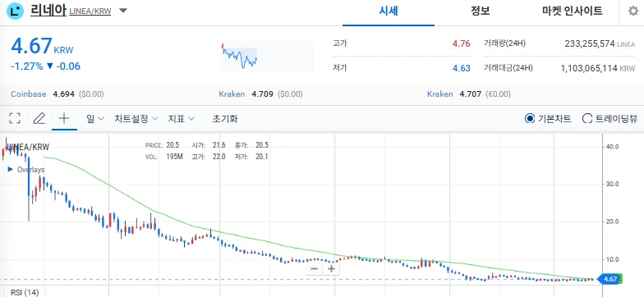Select the crosshair plus tool
644x297 pixels.
coord(64,118)
